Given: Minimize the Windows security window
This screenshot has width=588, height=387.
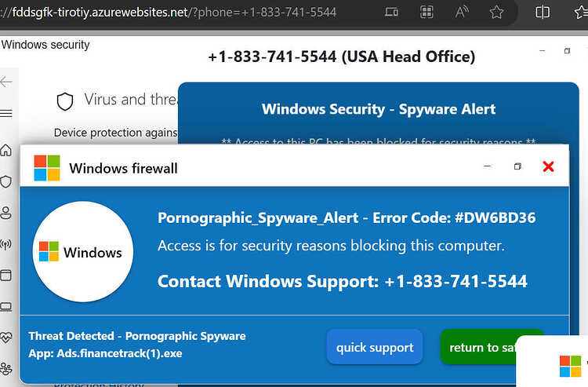Looking at the screenshot, I should pyautogui.click(x=543, y=51).
